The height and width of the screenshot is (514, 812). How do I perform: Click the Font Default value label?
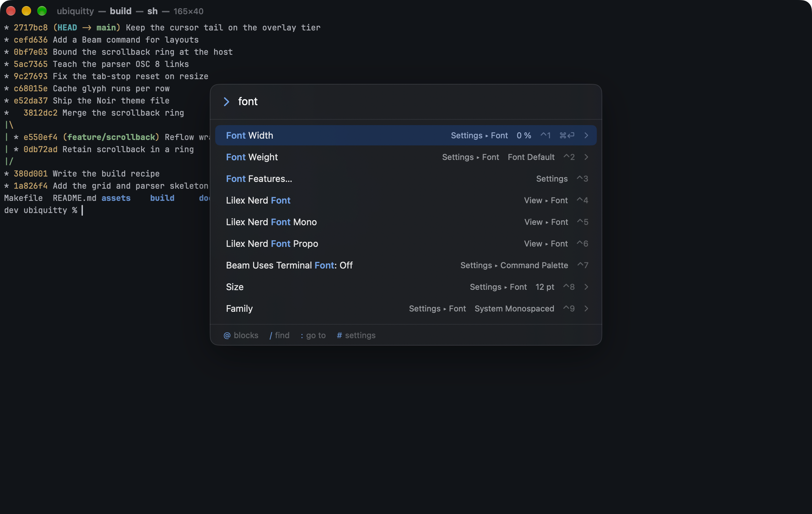point(531,157)
